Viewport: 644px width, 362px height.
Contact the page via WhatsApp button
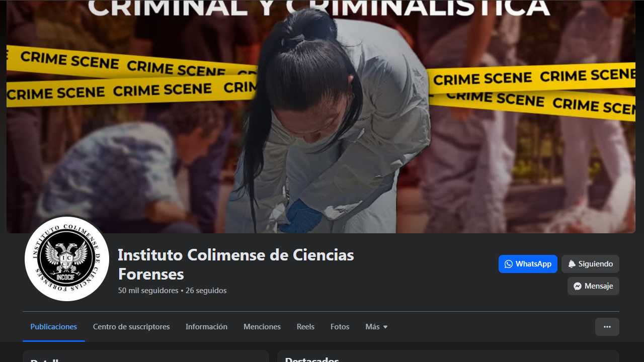pos(528,264)
